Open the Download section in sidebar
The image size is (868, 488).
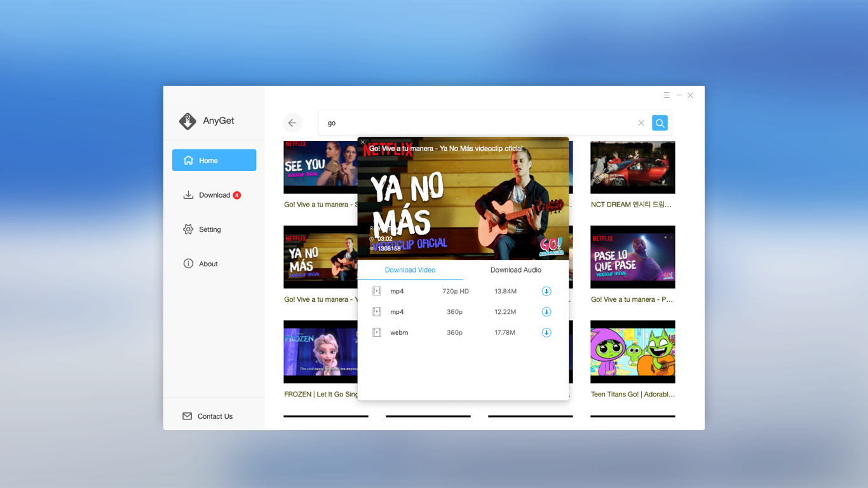click(214, 195)
